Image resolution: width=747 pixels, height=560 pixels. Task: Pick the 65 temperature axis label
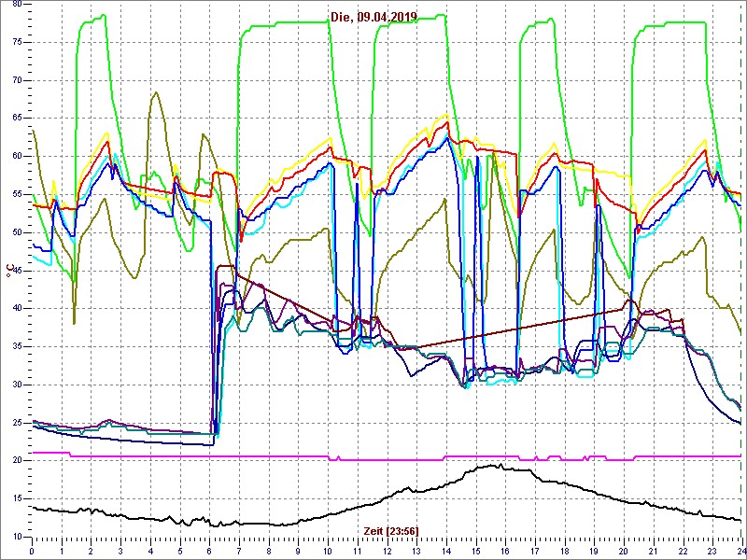click(x=16, y=119)
